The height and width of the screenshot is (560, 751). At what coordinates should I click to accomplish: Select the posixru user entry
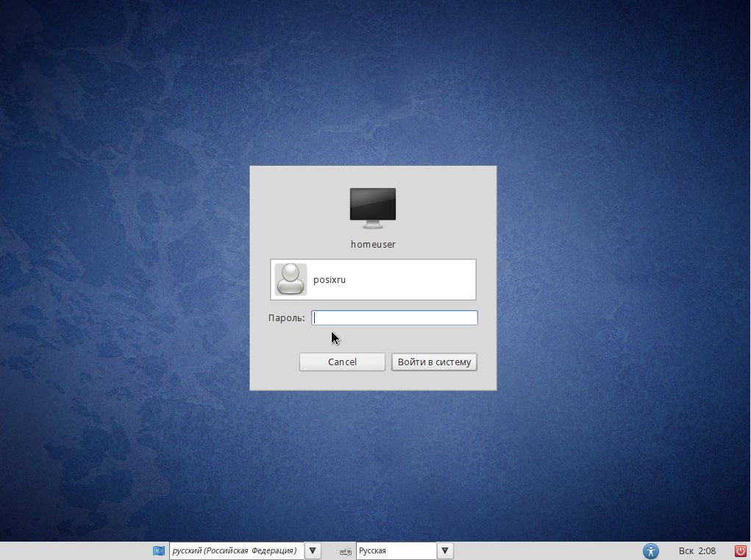[373, 279]
